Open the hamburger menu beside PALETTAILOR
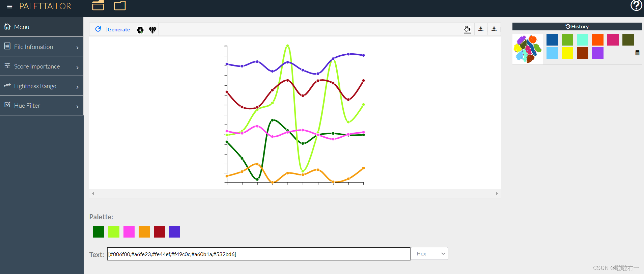The height and width of the screenshot is (274, 644). point(10,6)
